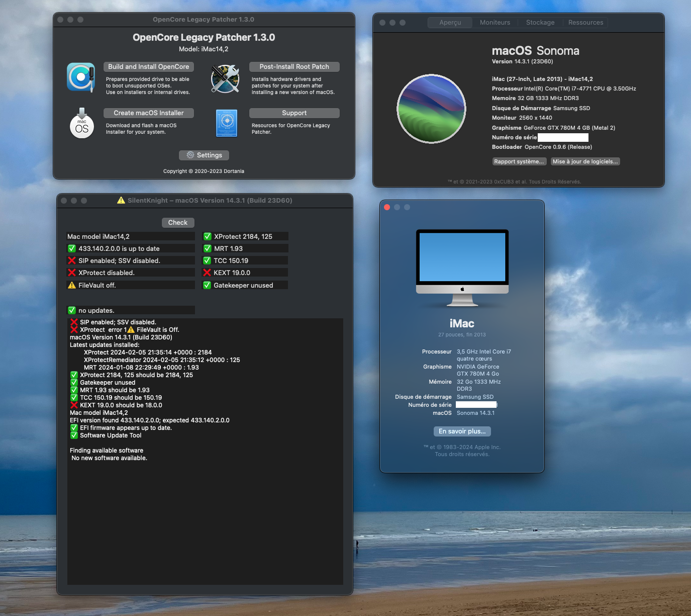Screen dimensions: 691x616
Task: Click the Build and Install OpenCore disk icon
Action: [81, 77]
